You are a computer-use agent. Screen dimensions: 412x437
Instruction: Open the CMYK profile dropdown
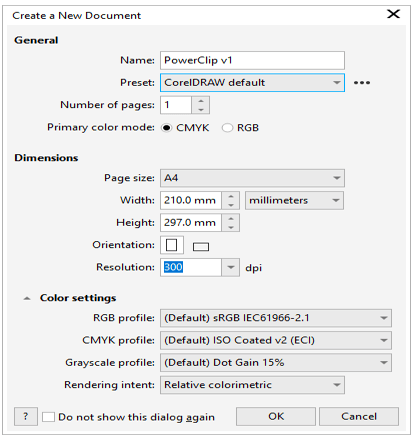[276, 340]
